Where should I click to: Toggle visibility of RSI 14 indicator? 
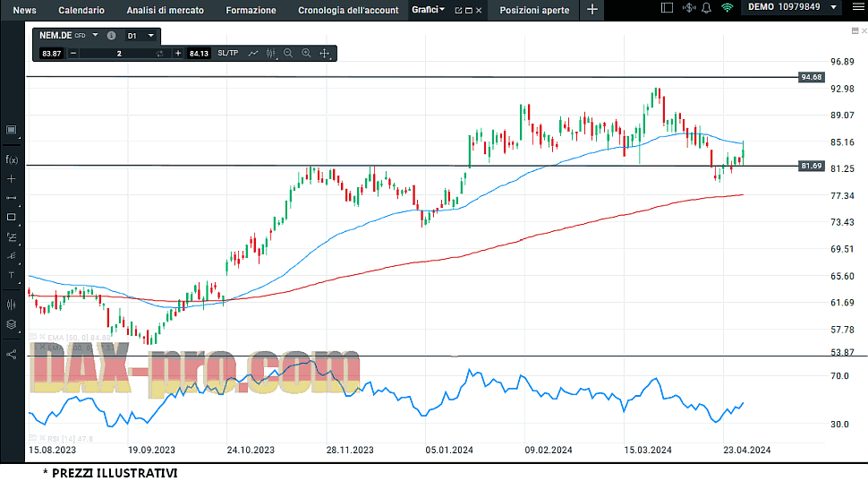point(32,438)
